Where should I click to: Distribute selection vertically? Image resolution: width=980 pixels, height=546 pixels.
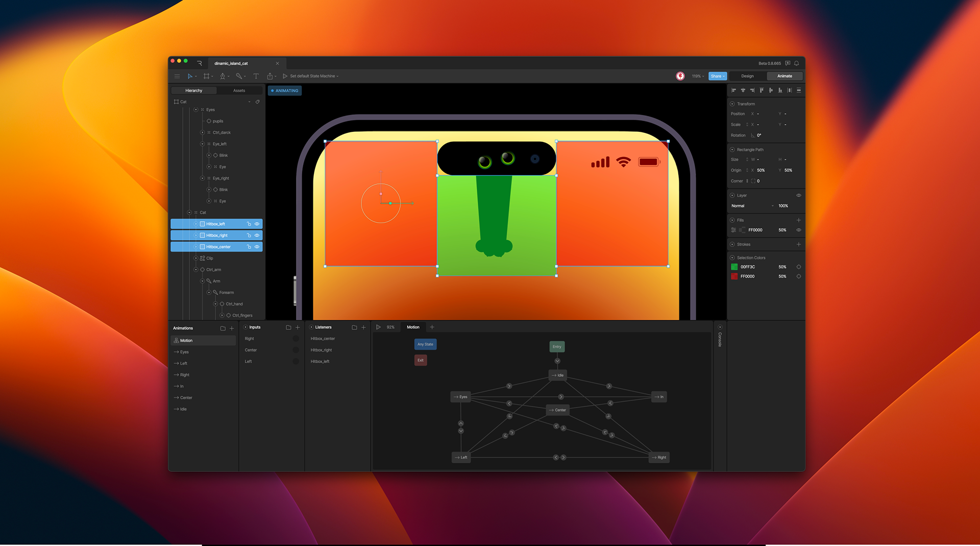[799, 90]
